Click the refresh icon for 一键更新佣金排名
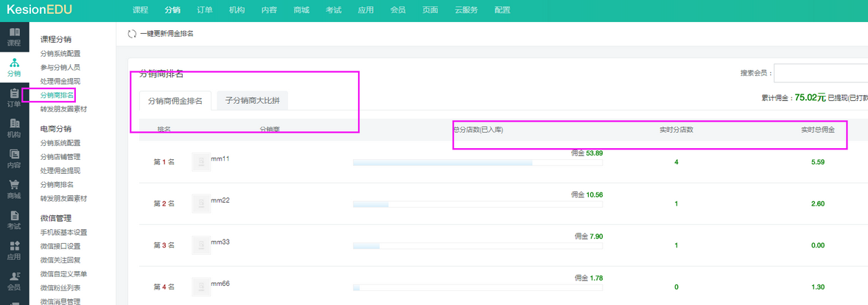This screenshot has height=305, width=868. point(132,34)
